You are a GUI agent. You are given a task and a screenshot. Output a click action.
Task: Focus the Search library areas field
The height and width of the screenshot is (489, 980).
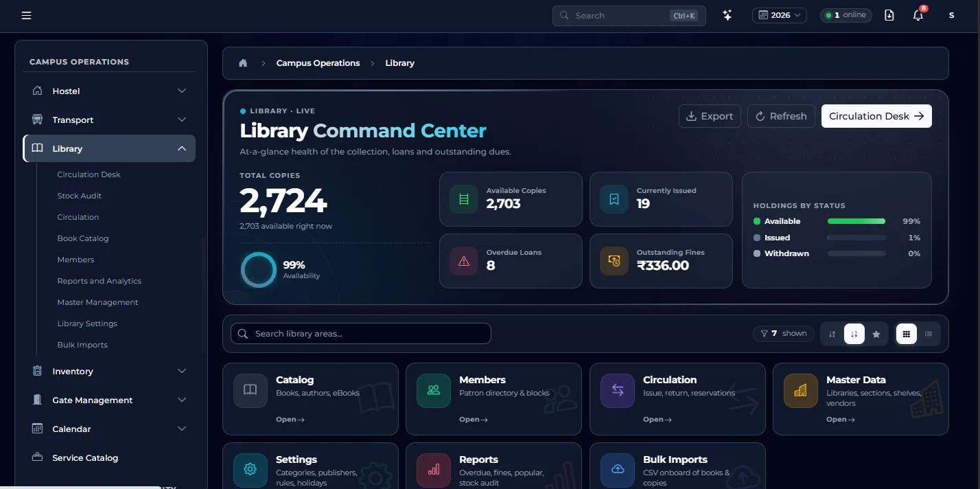361,334
